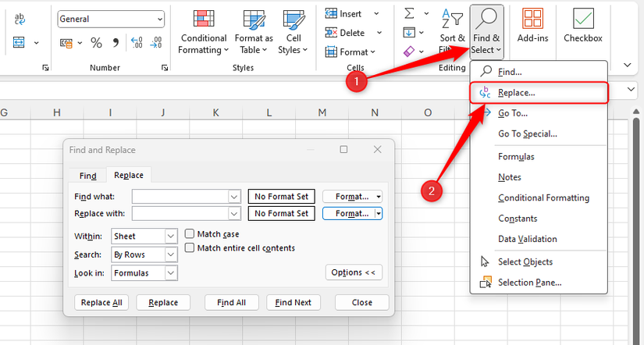Click the Insert cells icon

click(x=331, y=13)
